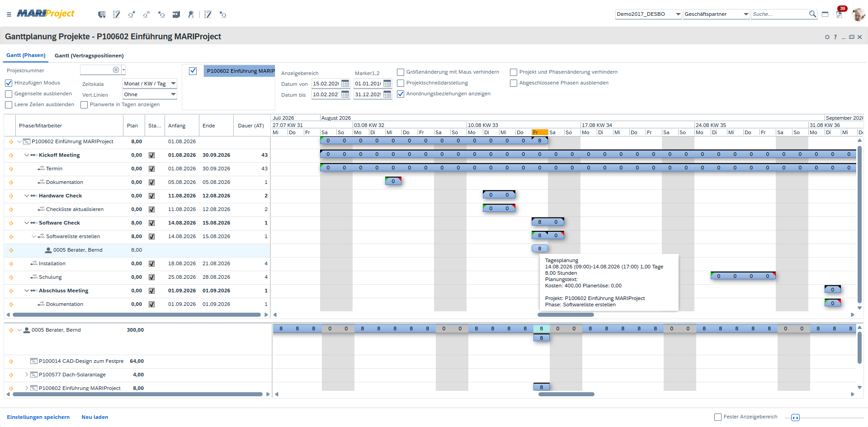Click the list-edit icon right of the toolbar separator
The height and width of the screenshot is (427, 868).
[208, 14]
